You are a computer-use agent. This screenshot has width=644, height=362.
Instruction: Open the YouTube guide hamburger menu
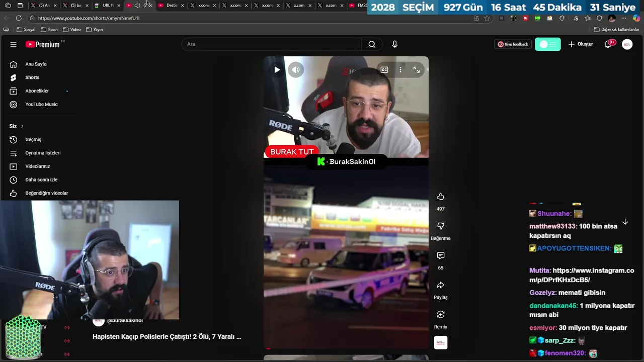(x=14, y=44)
